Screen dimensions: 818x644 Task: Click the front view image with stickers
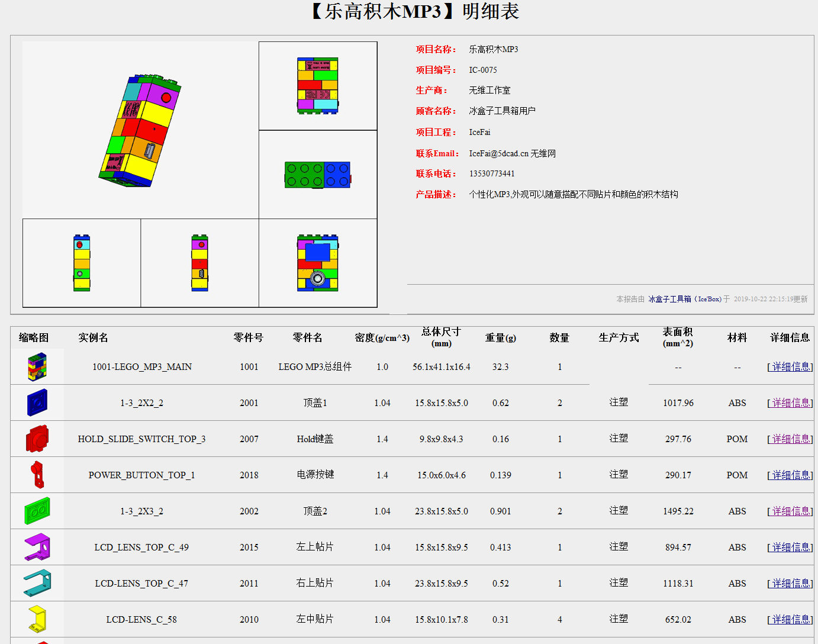318,86
